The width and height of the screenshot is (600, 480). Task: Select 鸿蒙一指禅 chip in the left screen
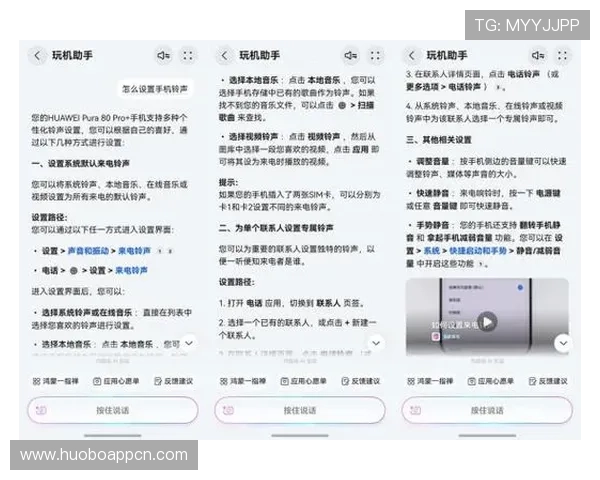(55, 381)
